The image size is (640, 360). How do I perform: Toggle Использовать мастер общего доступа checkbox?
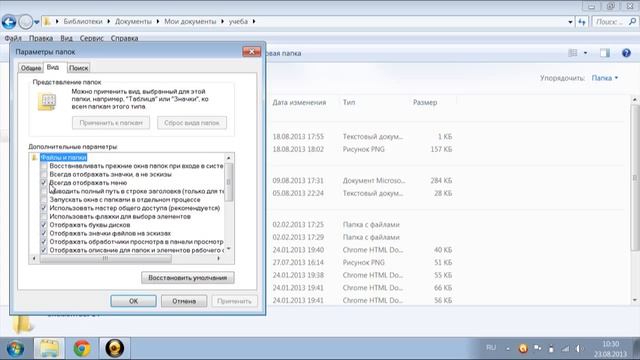point(44,208)
